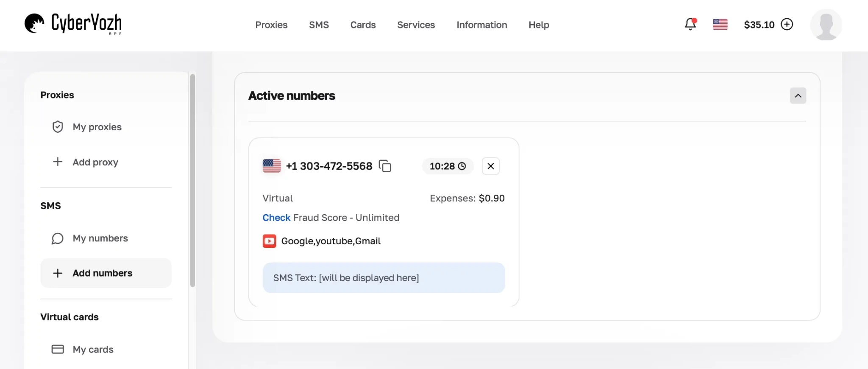
Task: Click the SMS sidebar heading
Action: click(x=50, y=206)
